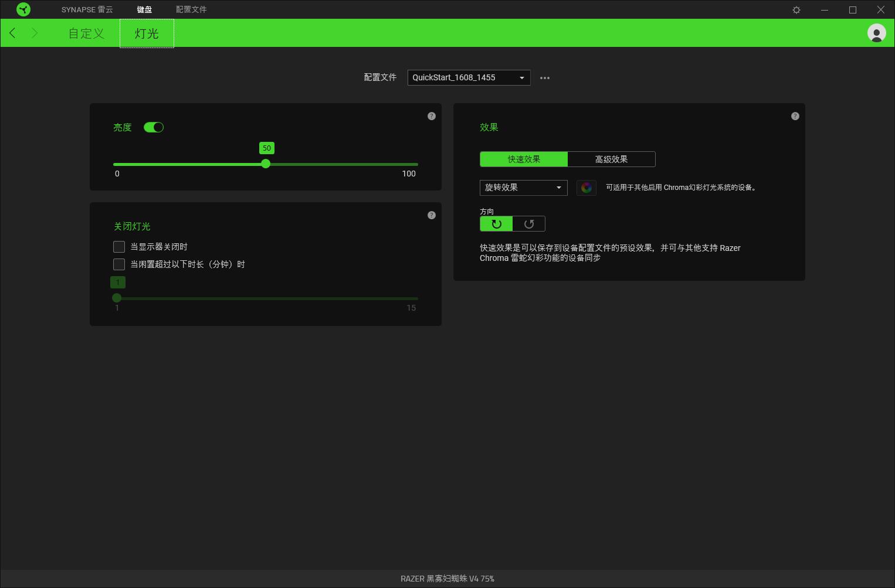The height and width of the screenshot is (588, 895).
Task: Click the 方向 label
Action: click(487, 212)
